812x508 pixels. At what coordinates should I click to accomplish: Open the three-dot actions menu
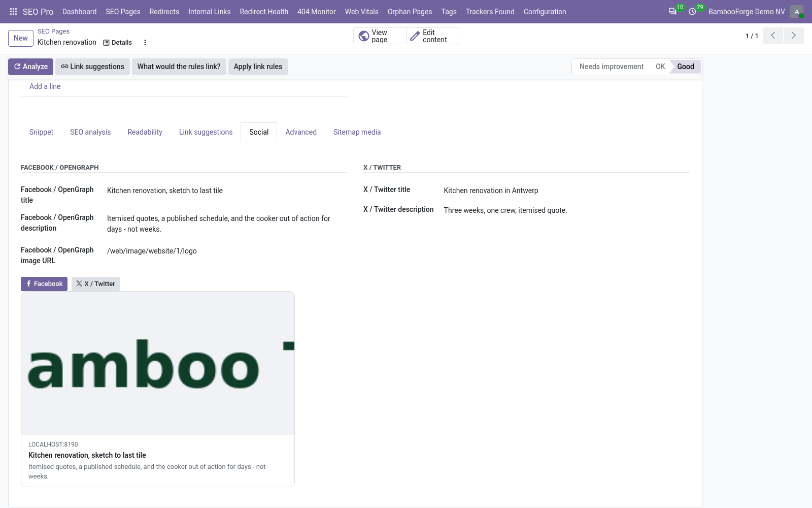pos(145,43)
